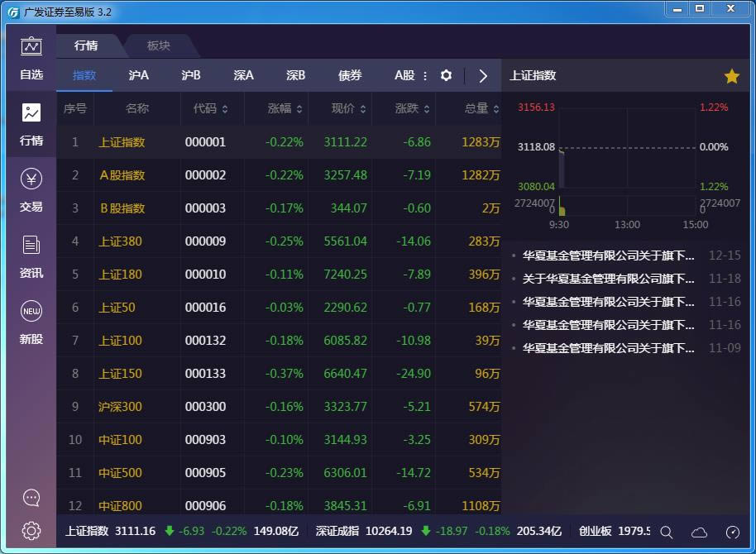Click code 000016 in the table

click(x=205, y=308)
